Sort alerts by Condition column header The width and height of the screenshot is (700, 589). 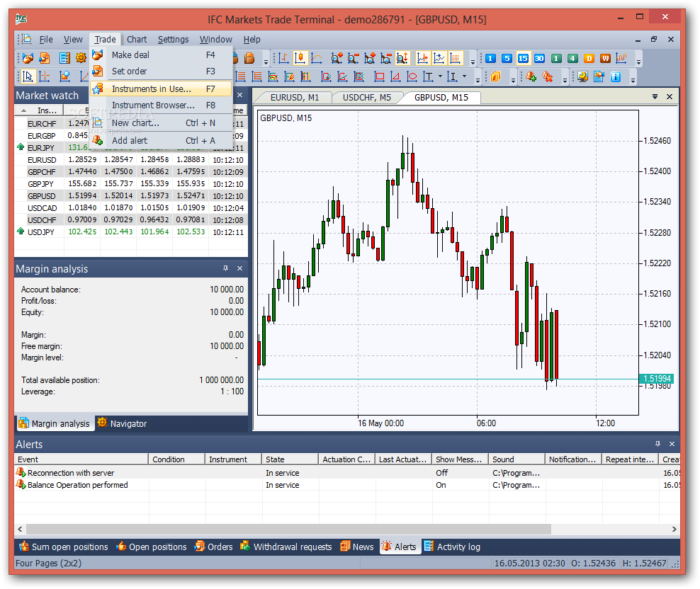click(177, 459)
